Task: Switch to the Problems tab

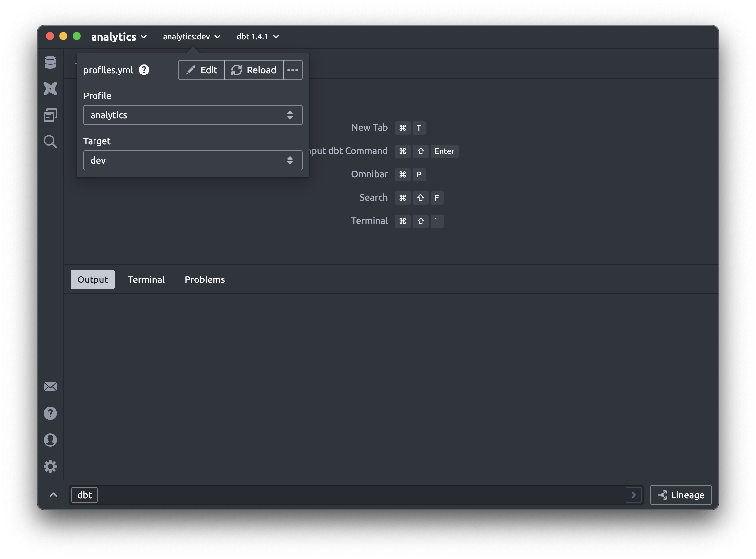Action: click(204, 279)
